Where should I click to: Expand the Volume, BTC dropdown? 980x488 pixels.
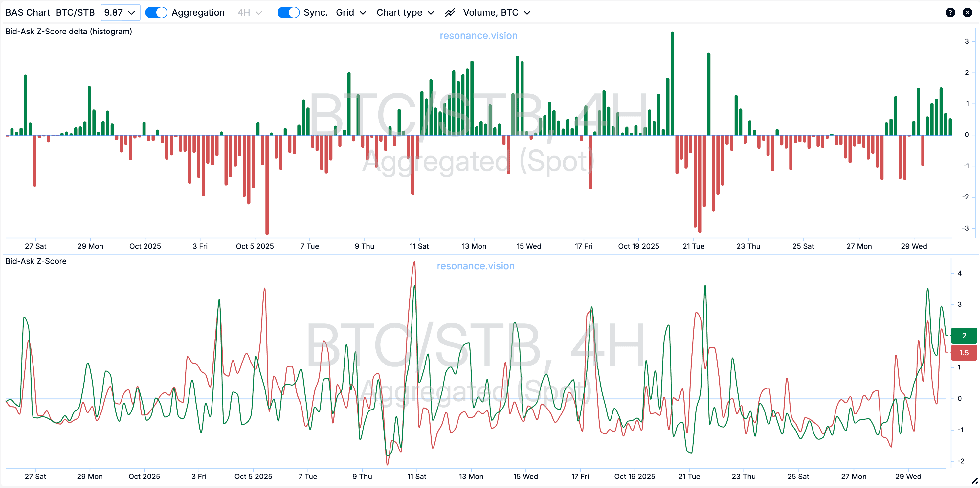[490, 12]
